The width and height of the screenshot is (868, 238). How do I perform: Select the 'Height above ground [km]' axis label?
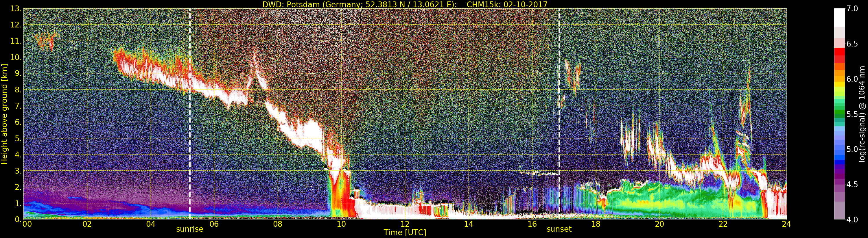point(4,114)
